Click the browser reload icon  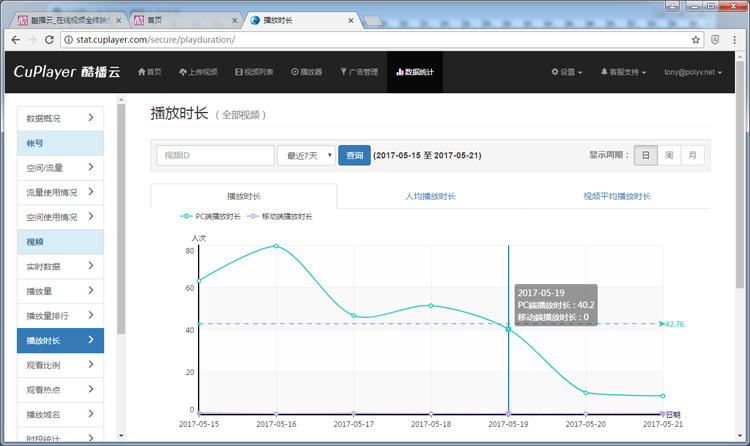(53, 40)
